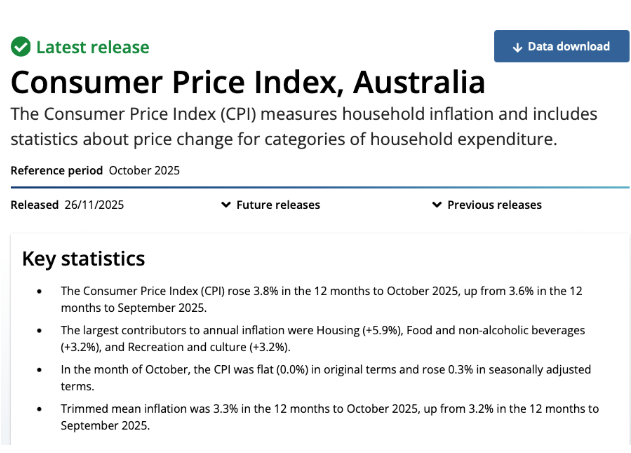Click the bullet stating CPI rose 3.8%
631x453 pixels.
320,299
